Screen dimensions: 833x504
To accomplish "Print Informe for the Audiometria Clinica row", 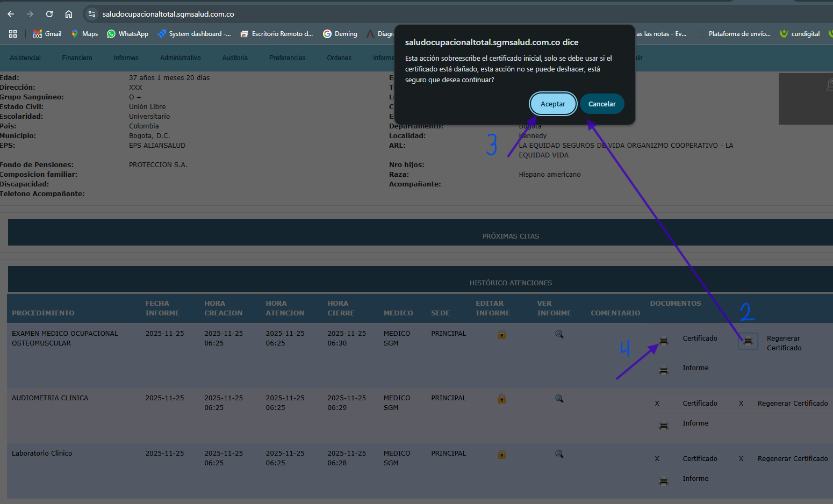I will (x=664, y=426).
